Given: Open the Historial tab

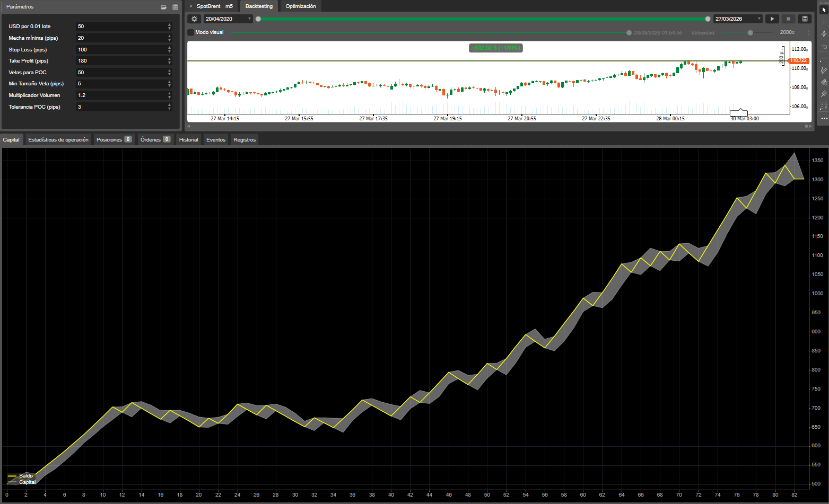Looking at the screenshot, I should point(188,140).
